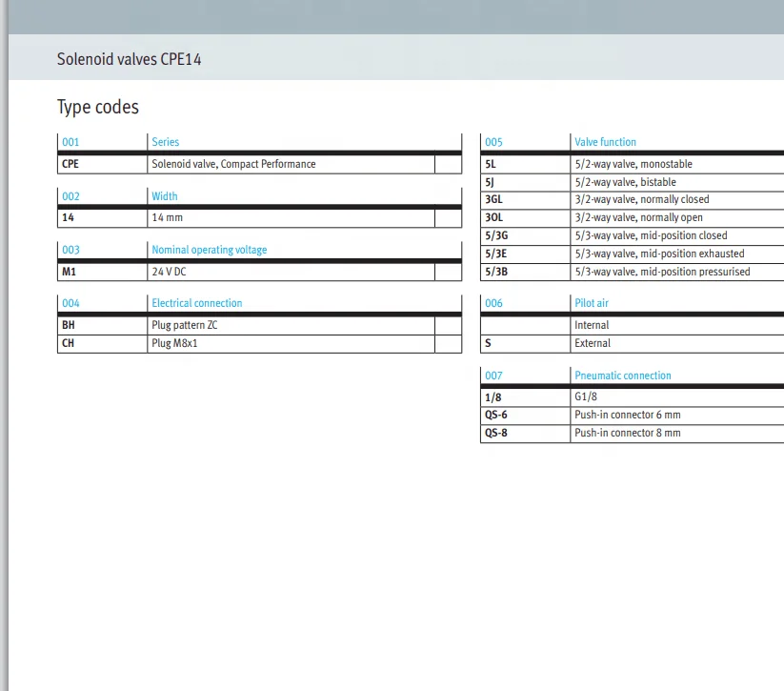The width and height of the screenshot is (784, 691).
Task: Click the 'Internal' pilot air row
Action: click(x=592, y=325)
